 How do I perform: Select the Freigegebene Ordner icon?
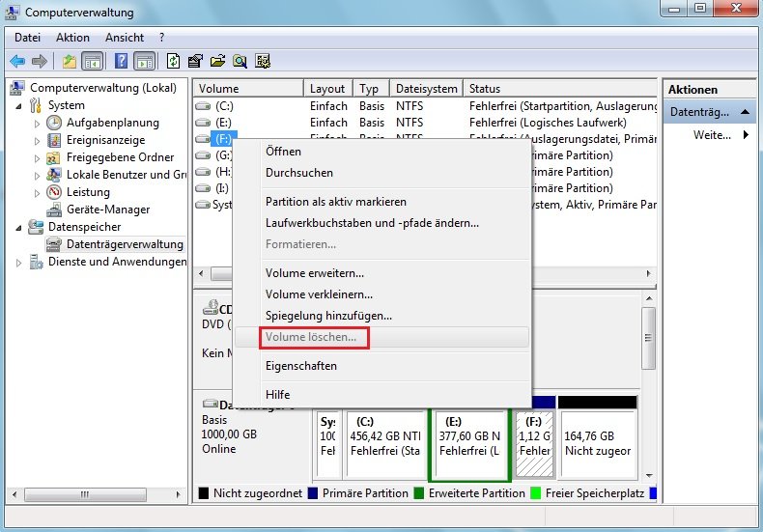click(x=53, y=157)
